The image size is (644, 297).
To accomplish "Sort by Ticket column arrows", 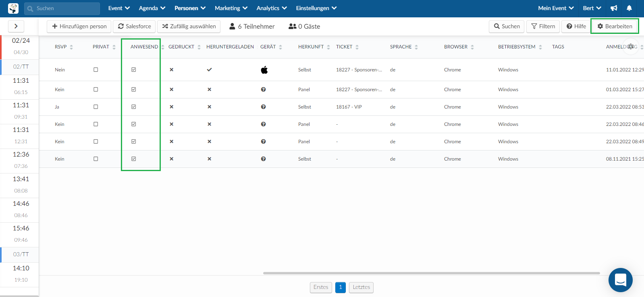I will coord(357,47).
